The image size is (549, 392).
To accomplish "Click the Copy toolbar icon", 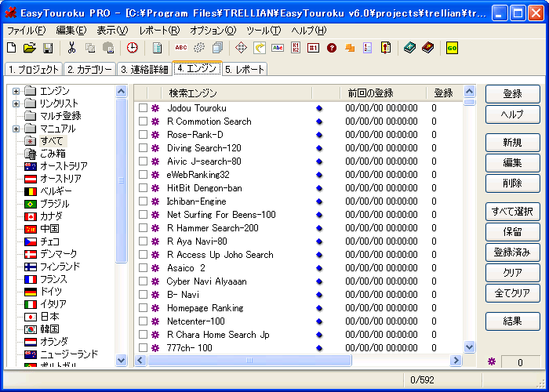I will 90,48.
